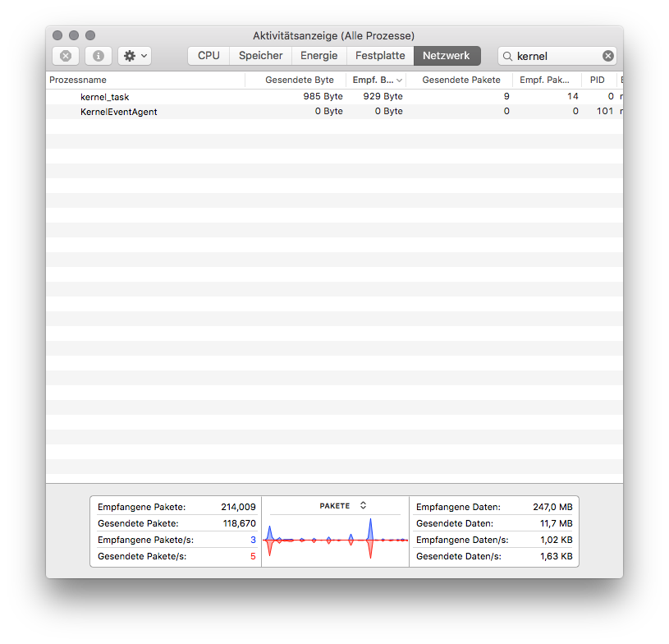Switch to the Speicher tab
This screenshot has width=669, height=644.
[260, 55]
